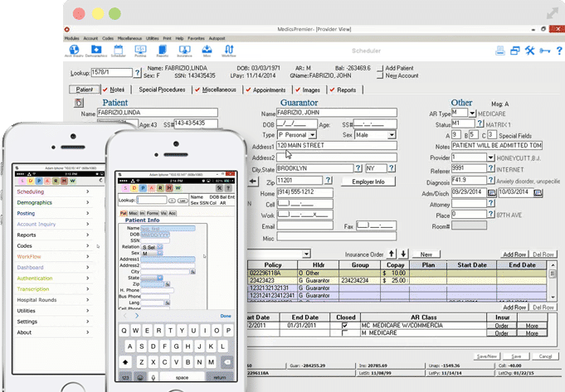Open the Guarantor Type dropdown showing P Personal
The height and width of the screenshot is (392, 565).
point(313,135)
